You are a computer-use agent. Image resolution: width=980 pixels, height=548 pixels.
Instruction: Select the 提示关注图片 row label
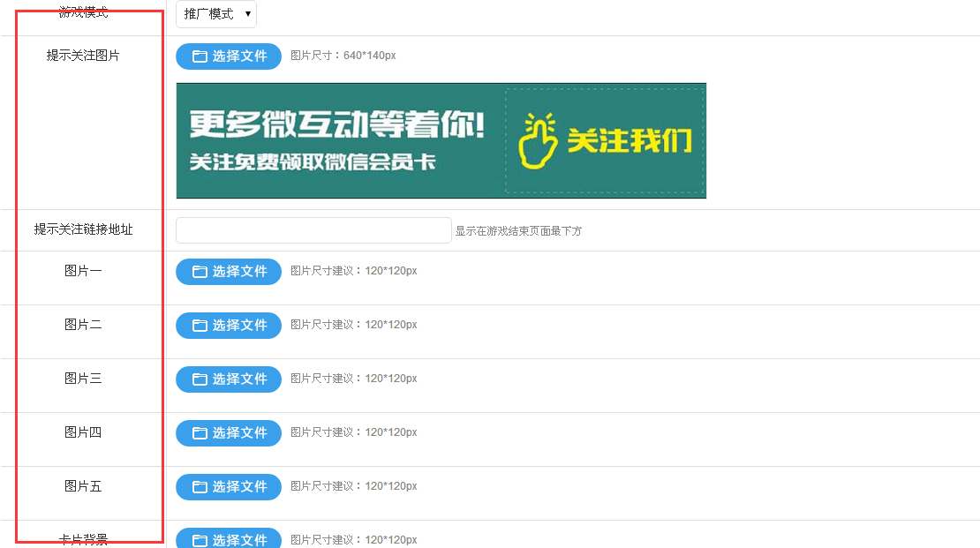coord(83,56)
